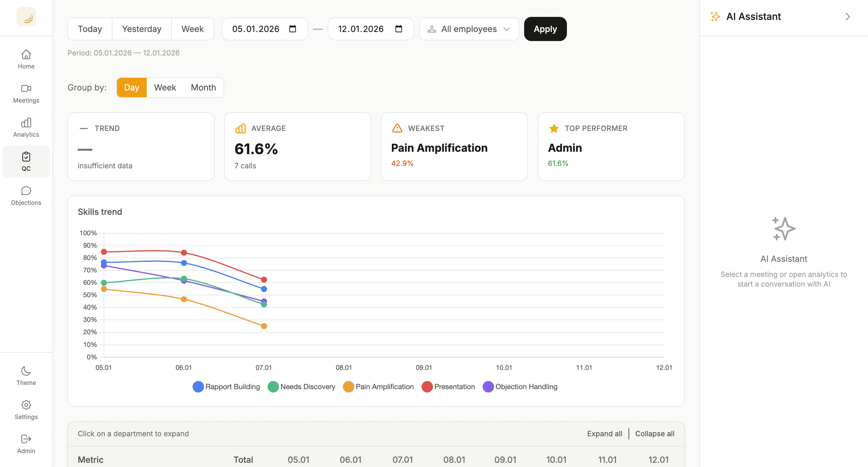Select the Yesterday period tab
The width and height of the screenshot is (868, 467).
[x=142, y=29]
